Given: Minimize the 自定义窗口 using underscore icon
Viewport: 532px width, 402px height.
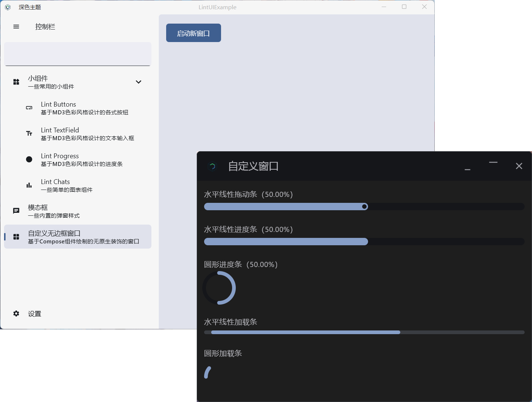Looking at the screenshot, I should (468, 169).
